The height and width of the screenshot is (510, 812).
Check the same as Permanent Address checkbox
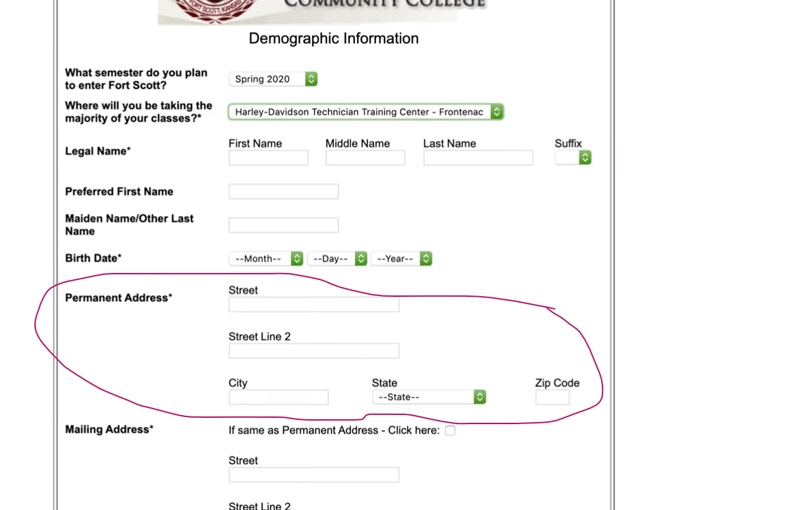[x=450, y=431]
